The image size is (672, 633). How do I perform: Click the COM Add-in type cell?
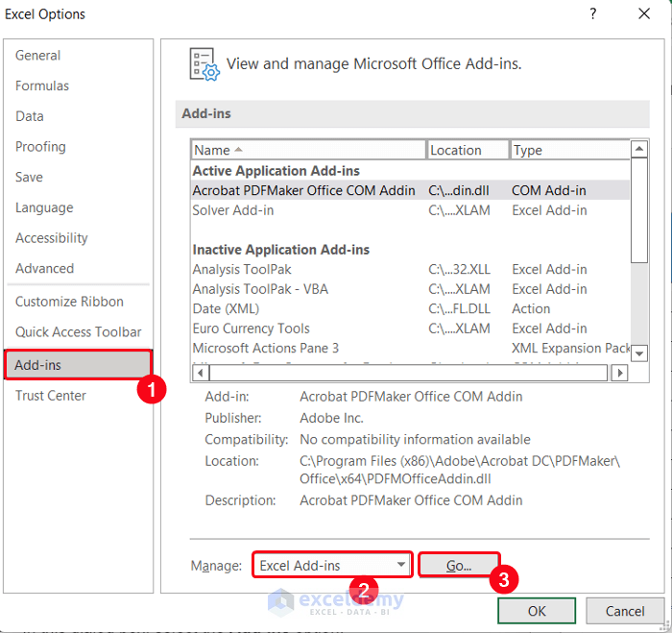click(548, 190)
